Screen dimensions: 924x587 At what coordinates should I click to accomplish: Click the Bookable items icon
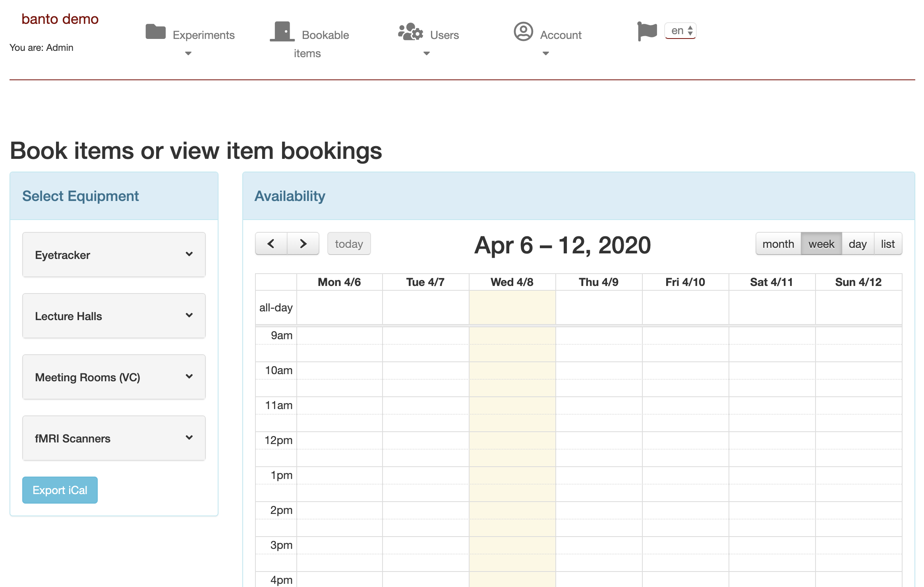point(282,31)
